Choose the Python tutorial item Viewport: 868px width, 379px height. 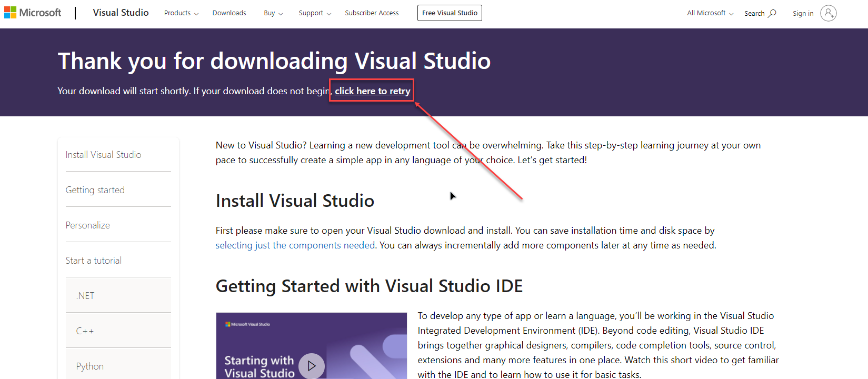pos(118,364)
